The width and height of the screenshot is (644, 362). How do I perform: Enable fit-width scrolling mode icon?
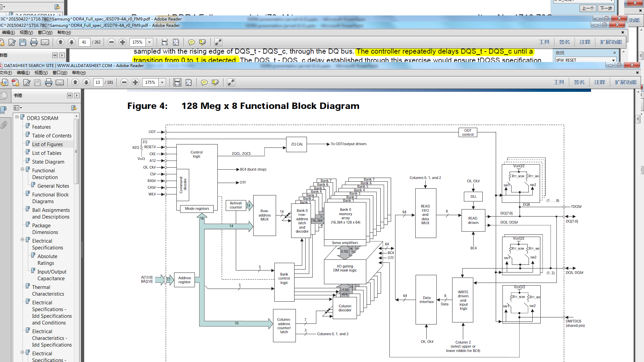[x=177, y=82]
